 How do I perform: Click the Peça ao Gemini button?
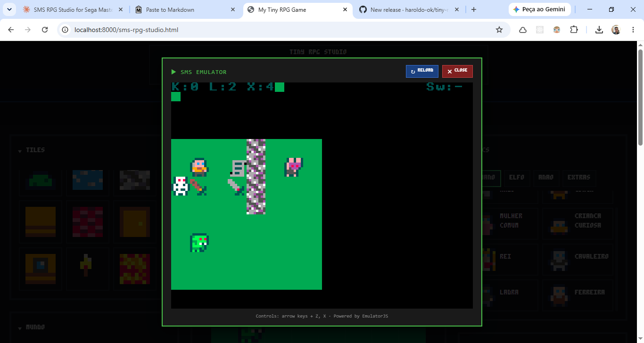[540, 9]
